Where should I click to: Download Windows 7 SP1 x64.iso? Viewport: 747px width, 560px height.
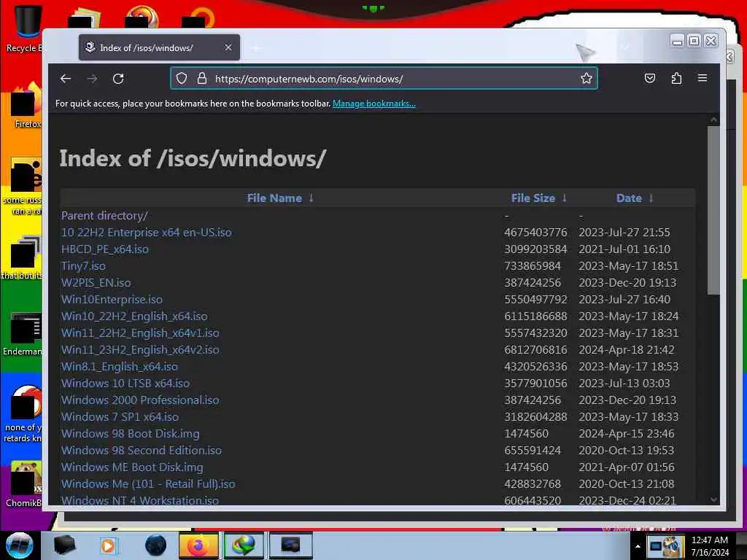coord(120,416)
